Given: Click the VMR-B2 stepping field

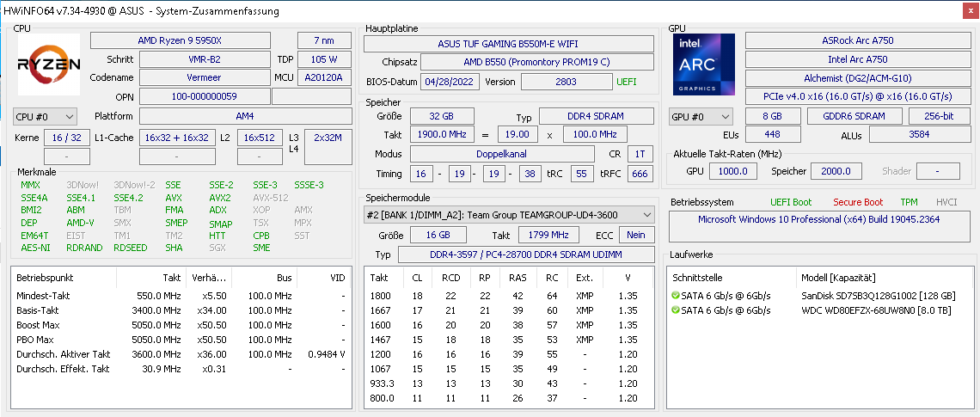Looking at the screenshot, I should [204, 59].
